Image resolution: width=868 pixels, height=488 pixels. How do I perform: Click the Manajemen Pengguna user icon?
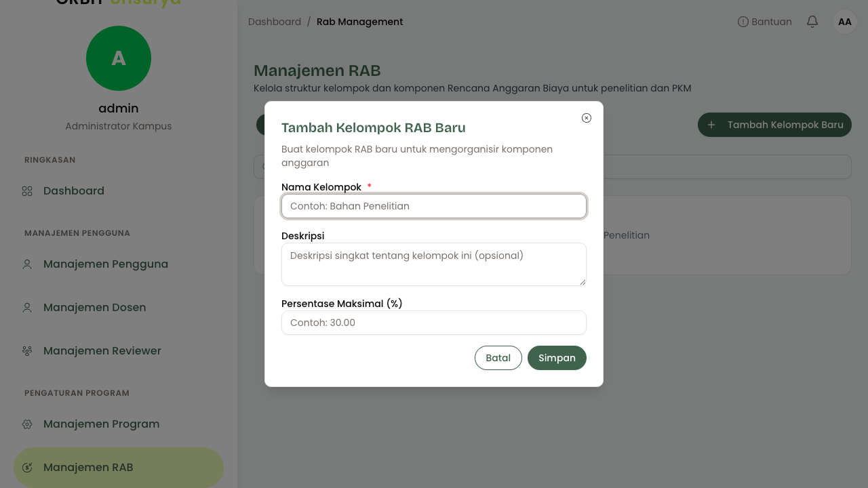coord(27,264)
